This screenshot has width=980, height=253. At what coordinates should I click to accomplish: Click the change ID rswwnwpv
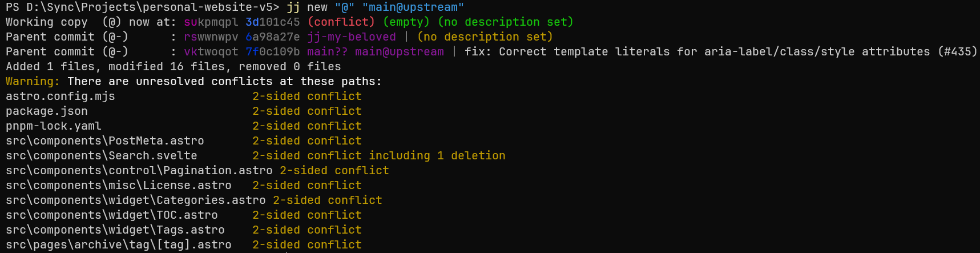pyautogui.click(x=211, y=37)
